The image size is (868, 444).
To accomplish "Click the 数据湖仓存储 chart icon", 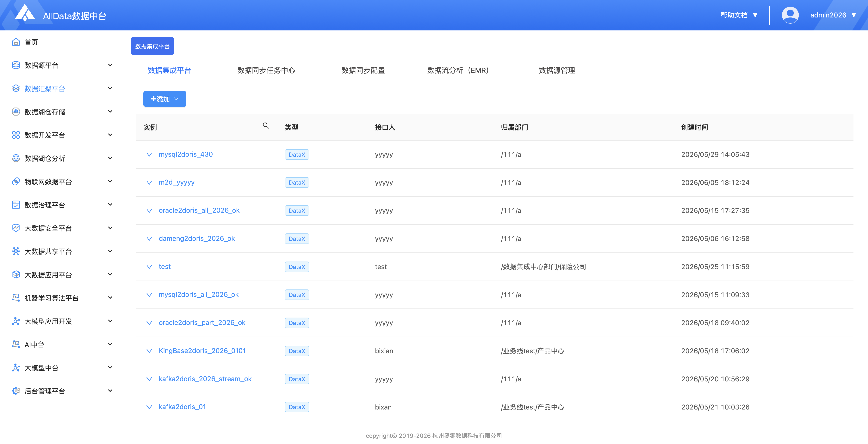I will pyautogui.click(x=16, y=112).
